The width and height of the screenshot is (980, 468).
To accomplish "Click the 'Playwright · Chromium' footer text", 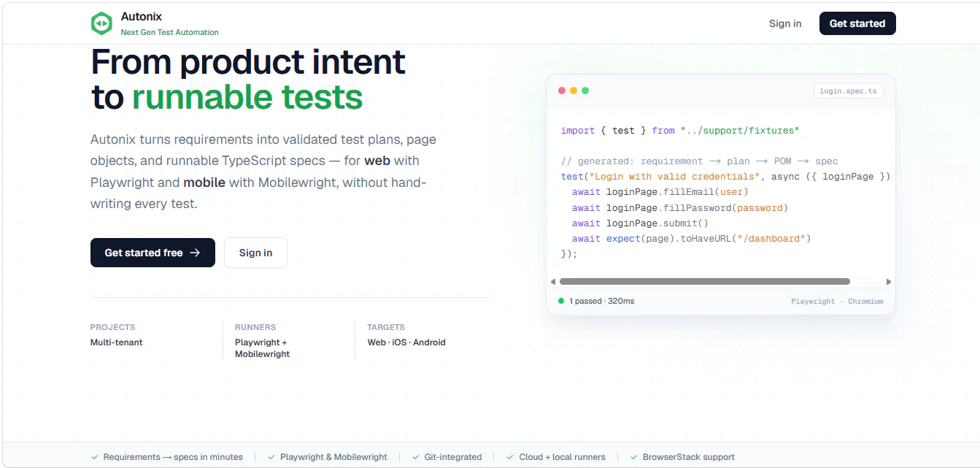I will click(x=837, y=301).
